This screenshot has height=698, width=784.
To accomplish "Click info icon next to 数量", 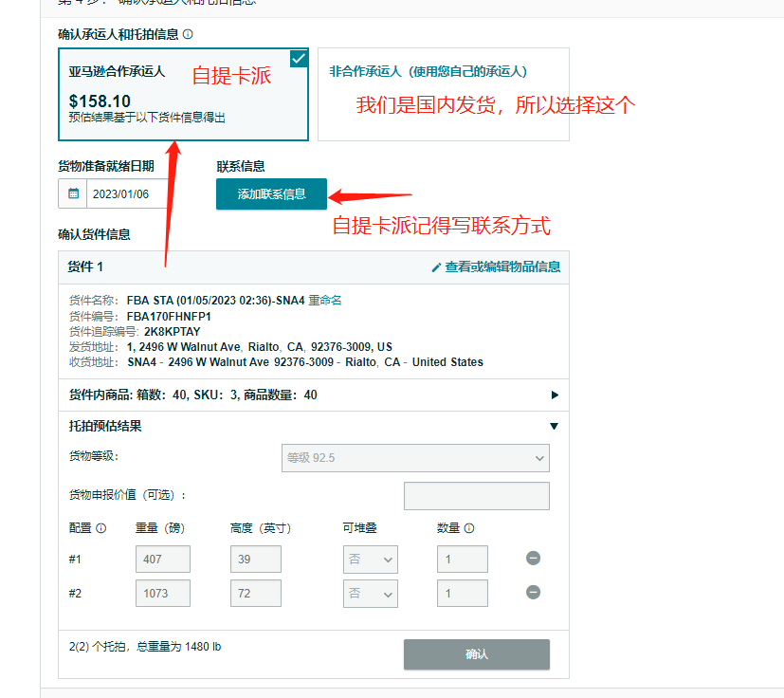I will 469,528.
